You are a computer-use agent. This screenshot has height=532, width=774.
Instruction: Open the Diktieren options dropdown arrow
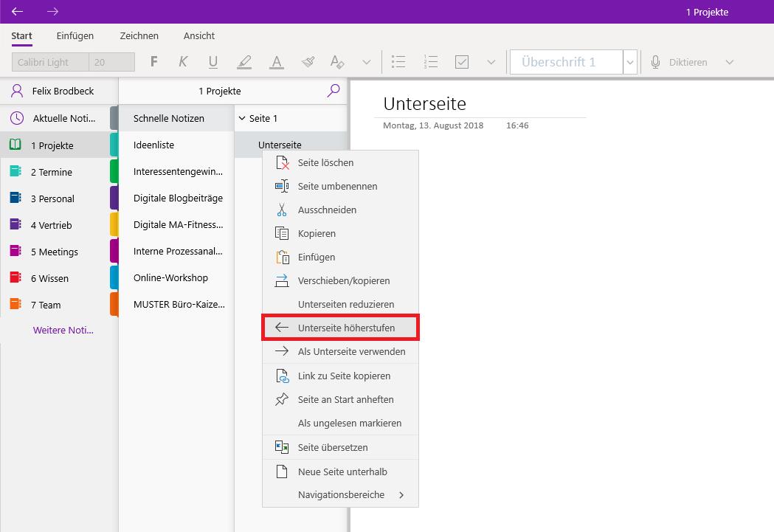(x=730, y=62)
